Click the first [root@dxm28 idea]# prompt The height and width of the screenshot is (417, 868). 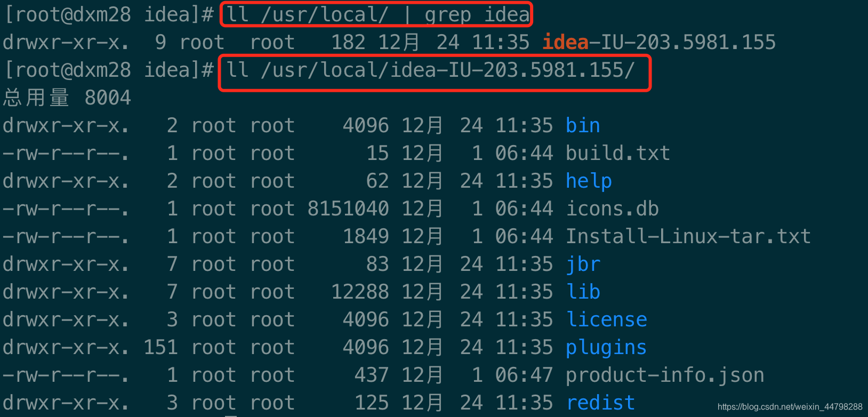point(108,15)
